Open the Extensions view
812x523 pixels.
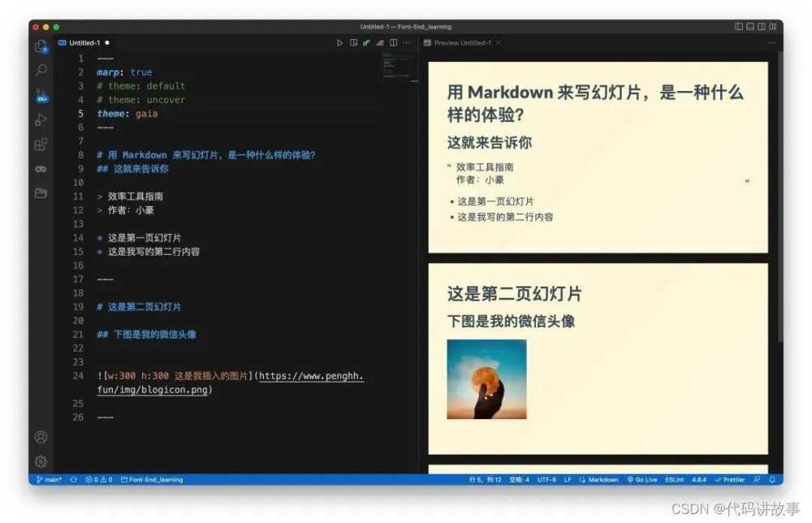coord(41,144)
